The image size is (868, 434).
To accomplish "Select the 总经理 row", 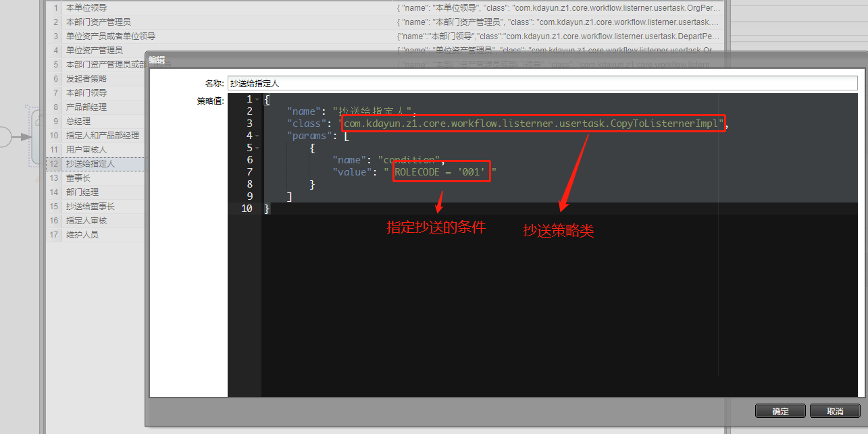I will pos(96,121).
